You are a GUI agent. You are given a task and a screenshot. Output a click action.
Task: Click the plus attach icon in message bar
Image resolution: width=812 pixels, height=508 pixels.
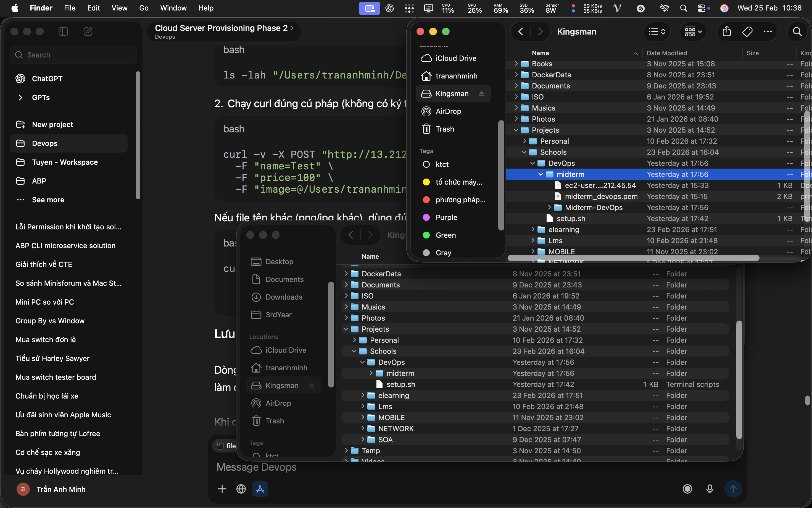coord(222,489)
